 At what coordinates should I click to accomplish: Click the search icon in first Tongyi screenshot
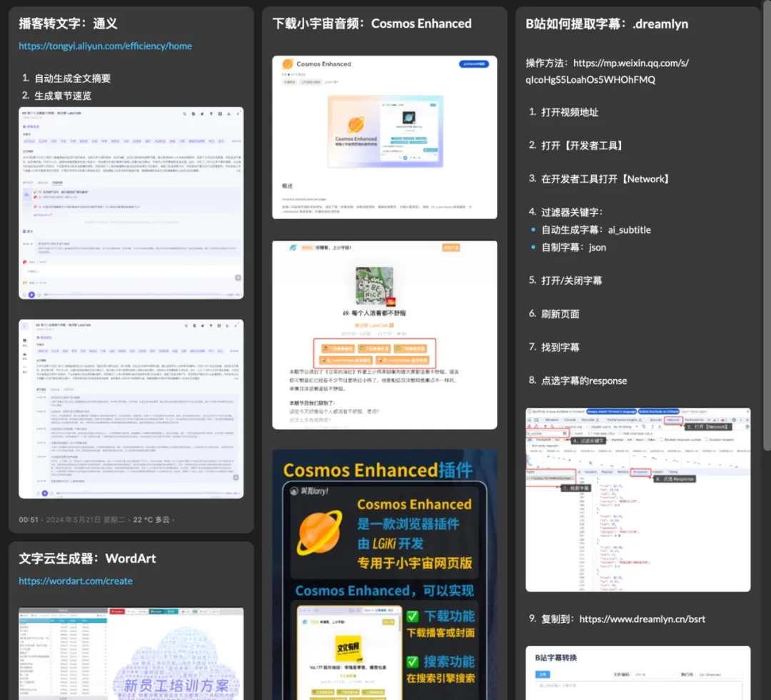tap(185, 114)
